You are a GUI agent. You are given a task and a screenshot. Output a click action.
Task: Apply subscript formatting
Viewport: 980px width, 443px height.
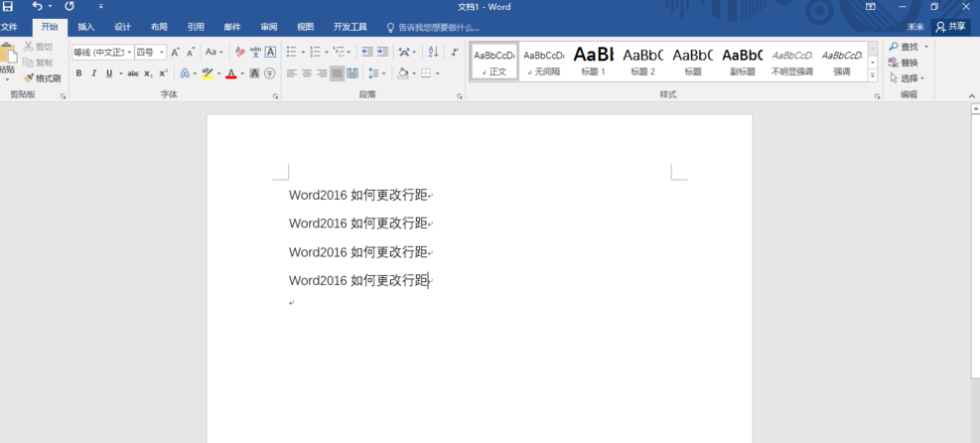point(148,74)
